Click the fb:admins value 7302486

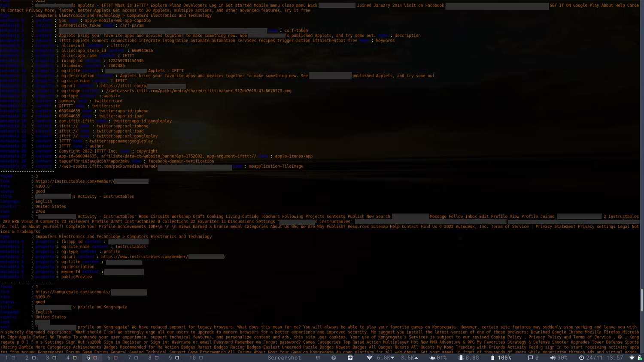click(116, 66)
